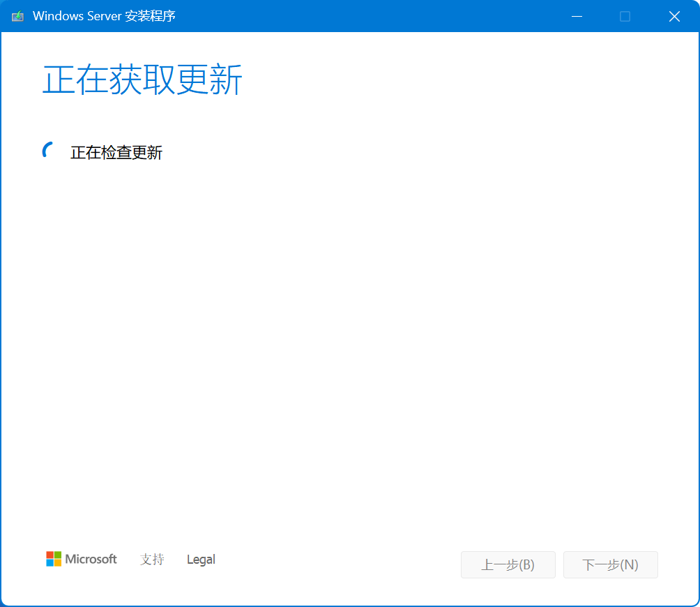Minimize the Windows Server setup window
700x607 pixels.
pos(577,17)
